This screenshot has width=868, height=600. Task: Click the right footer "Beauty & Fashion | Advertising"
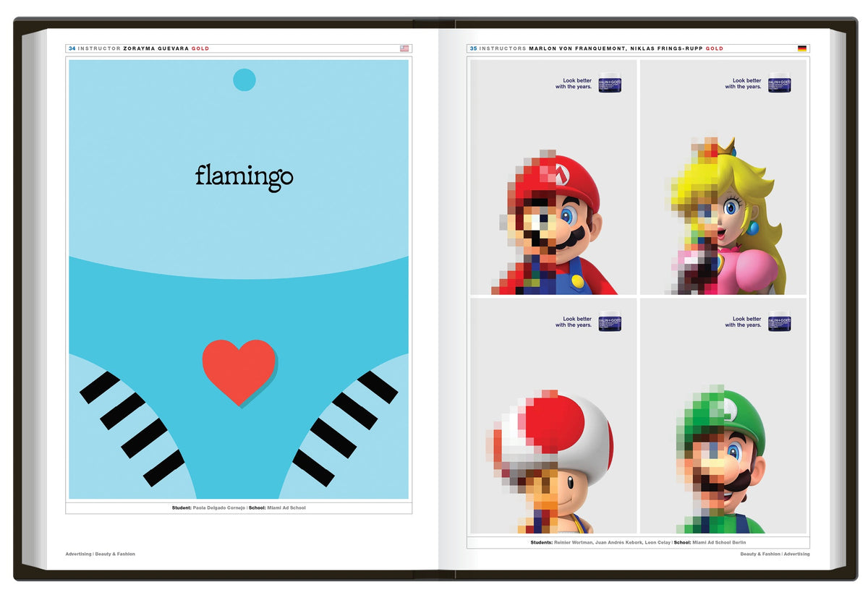pyautogui.click(x=775, y=554)
